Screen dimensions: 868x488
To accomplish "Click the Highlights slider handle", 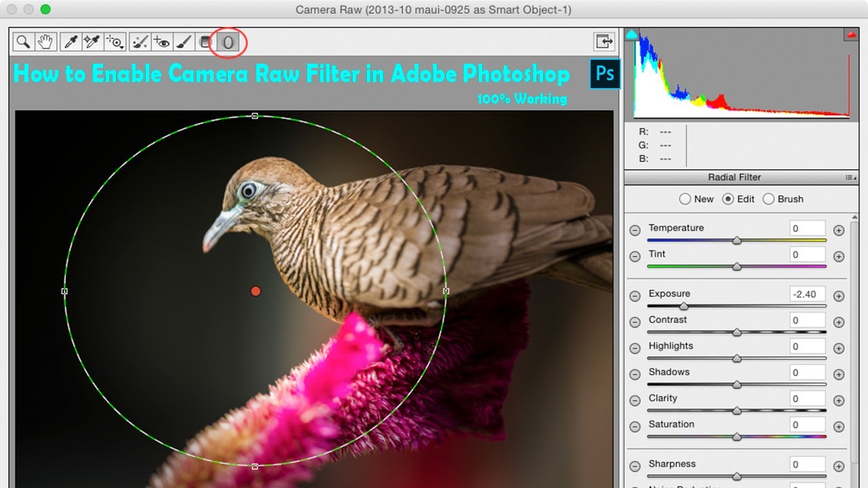I will coord(737,359).
